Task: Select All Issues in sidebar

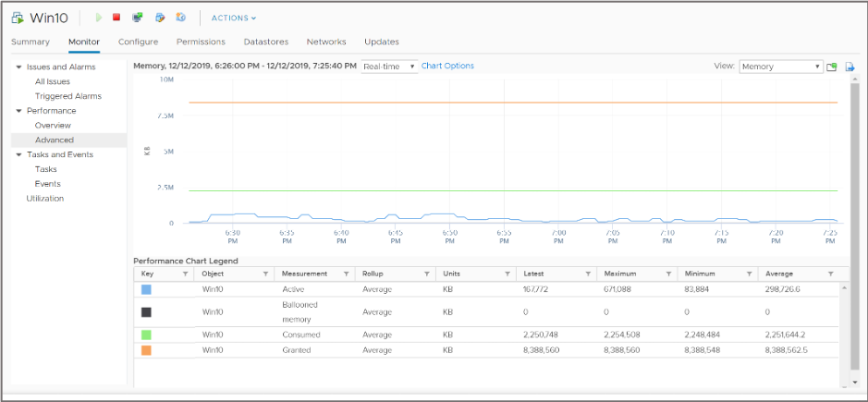Action: tap(53, 81)
